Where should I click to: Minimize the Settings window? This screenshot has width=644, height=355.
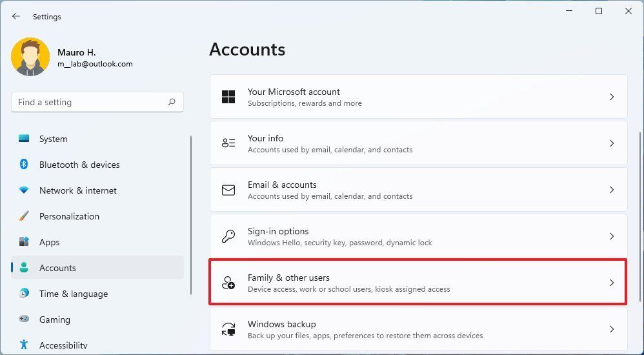tap(569, 11)
